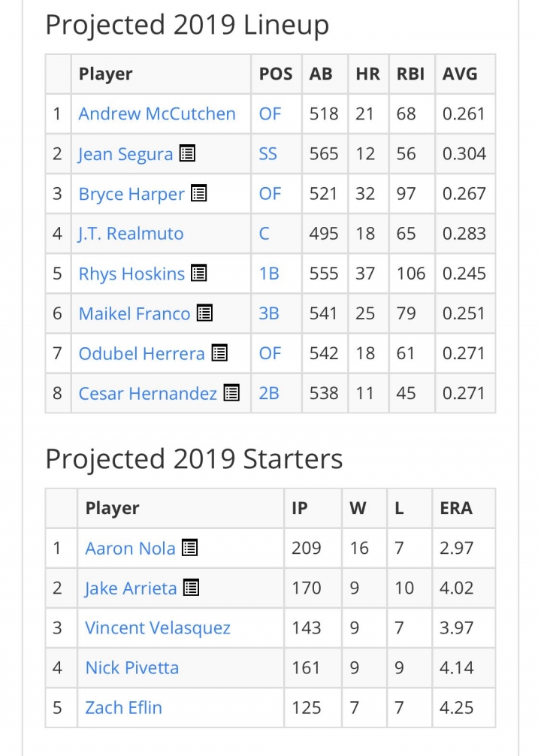Image resolution: width=541 pixels, height=756 pixels.
Task: Open Andrew McCutchen player link
Action: coord(157,113)
